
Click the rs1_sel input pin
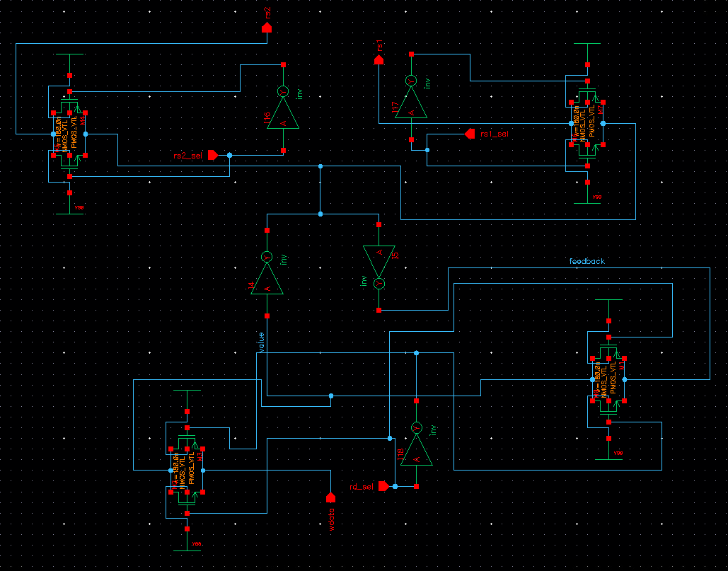(470, 134)
